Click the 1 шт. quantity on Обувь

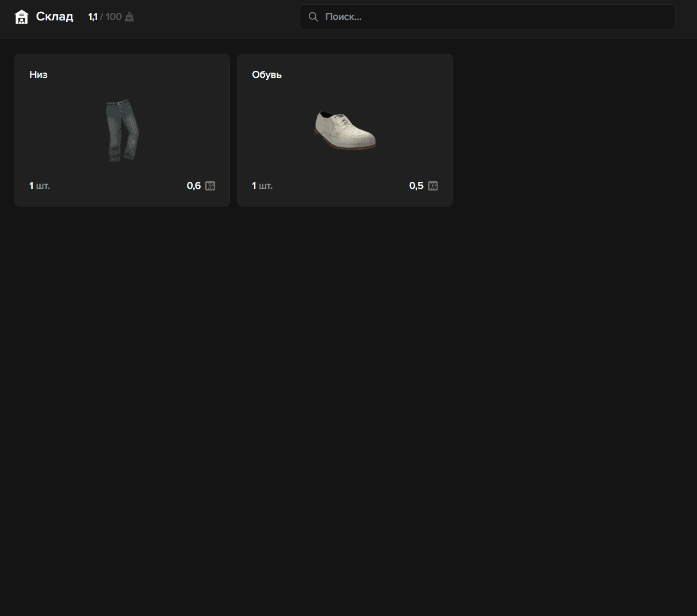coord(262,186)
